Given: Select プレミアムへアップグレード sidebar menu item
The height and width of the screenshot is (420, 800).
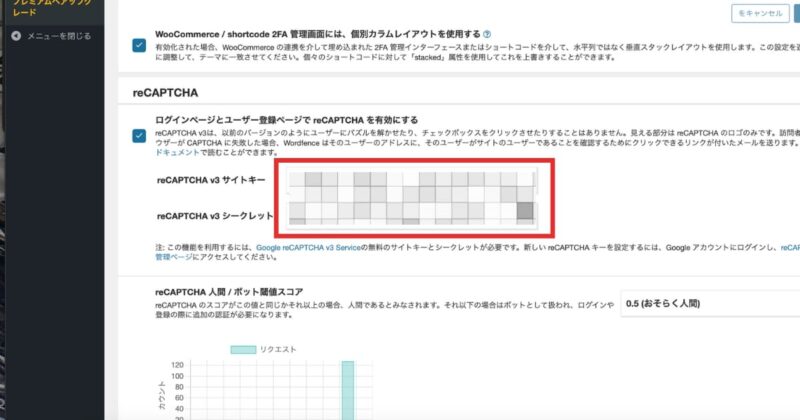Looking at the screenshot, I should [52, 7].
